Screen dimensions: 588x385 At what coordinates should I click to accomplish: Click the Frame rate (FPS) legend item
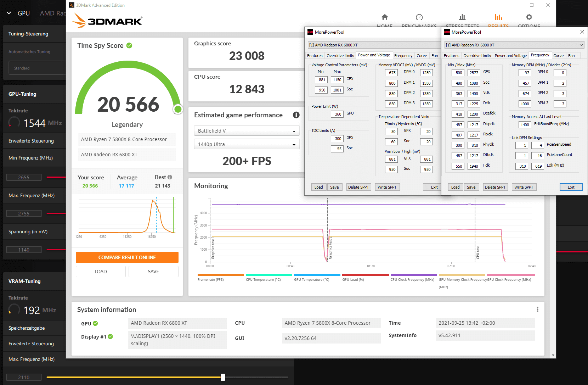[x=221, y=278]
